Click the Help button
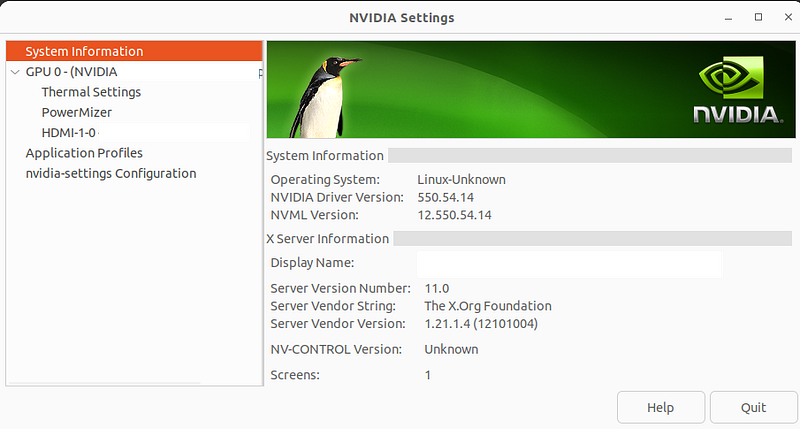The height and width of the screenshot is (429, 800). pyautogui.click(x=661, y=408)
